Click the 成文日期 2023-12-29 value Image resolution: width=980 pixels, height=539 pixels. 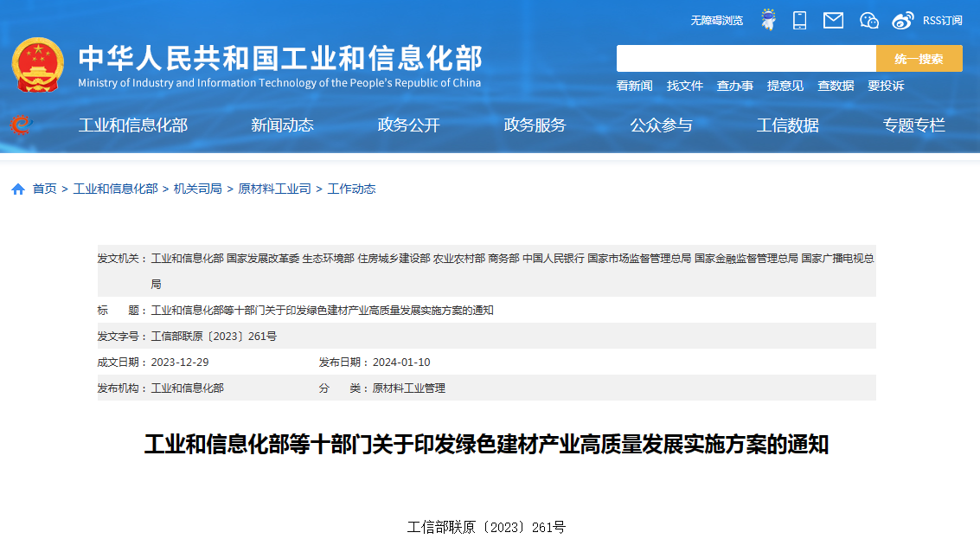point(180,362)
